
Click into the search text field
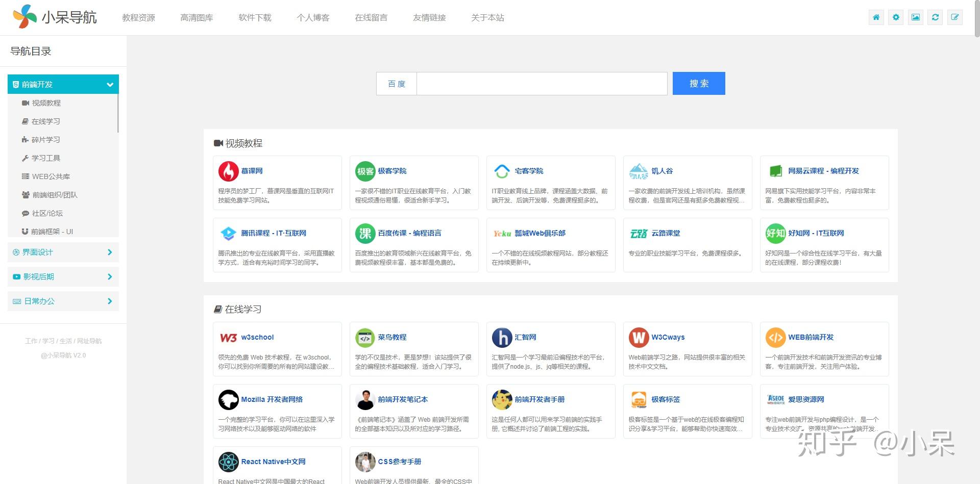542,84
